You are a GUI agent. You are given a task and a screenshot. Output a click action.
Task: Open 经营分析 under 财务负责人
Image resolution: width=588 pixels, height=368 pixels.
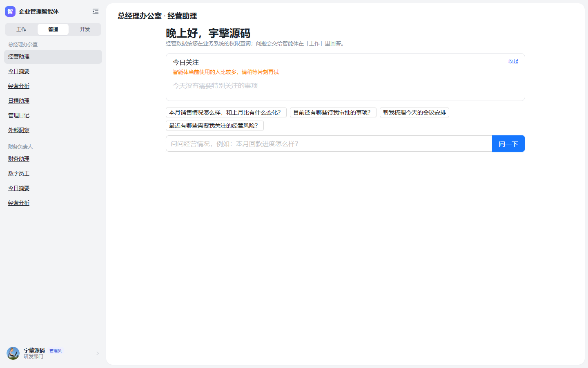pyautogui.click(x=53, y=203)
